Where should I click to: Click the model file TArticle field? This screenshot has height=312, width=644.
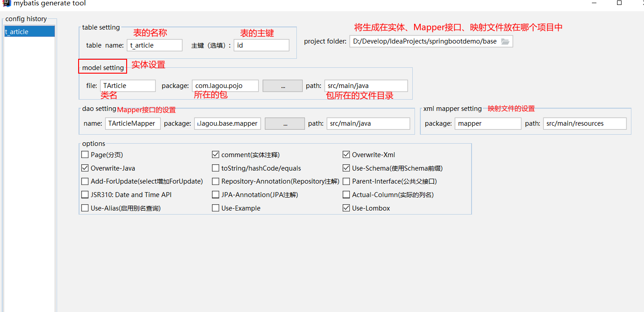pyautogui.click(x=128, y=86)
